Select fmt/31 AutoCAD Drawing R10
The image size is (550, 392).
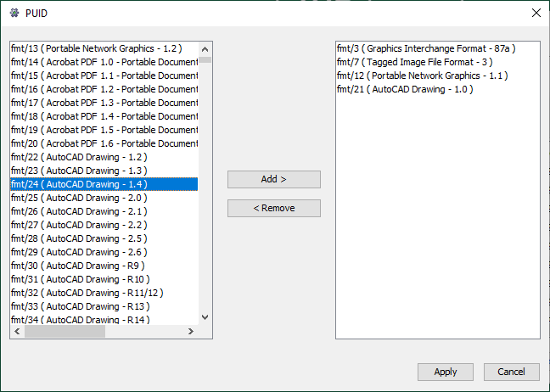104,279
